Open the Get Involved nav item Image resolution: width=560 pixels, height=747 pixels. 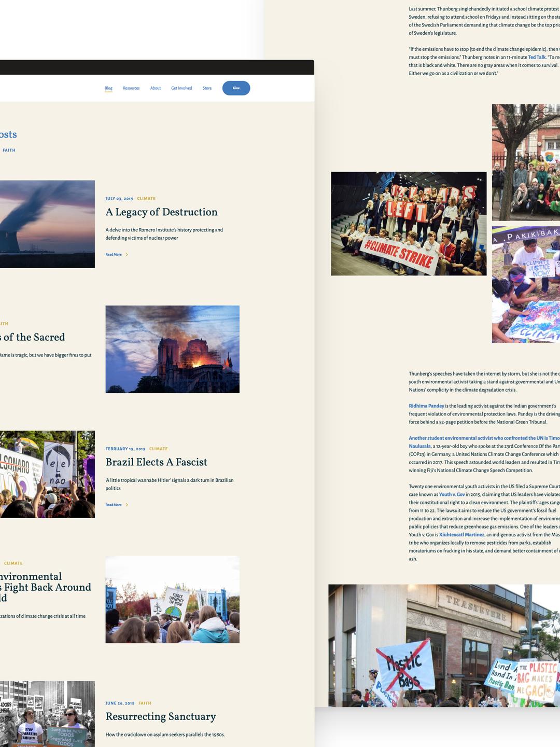181,88
